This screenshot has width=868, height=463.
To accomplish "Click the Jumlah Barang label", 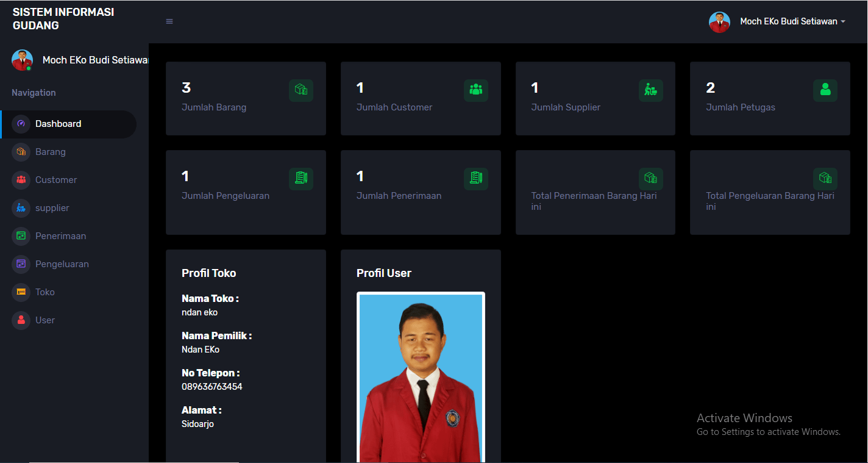I will [214, 107].
